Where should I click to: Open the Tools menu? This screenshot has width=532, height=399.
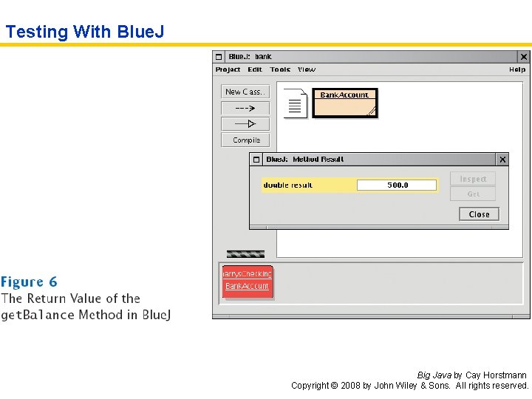point(280,69)
